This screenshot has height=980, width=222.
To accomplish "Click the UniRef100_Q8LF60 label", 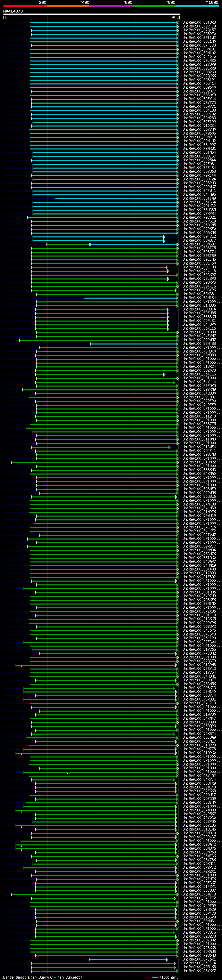I will point(199,263).
